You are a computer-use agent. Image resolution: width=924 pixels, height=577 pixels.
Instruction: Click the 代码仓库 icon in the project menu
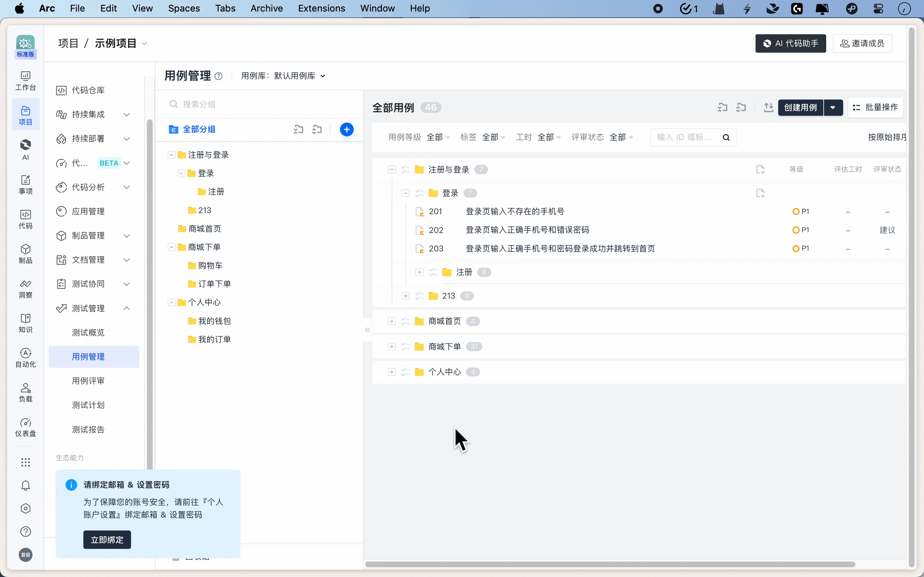coord(62,90)
